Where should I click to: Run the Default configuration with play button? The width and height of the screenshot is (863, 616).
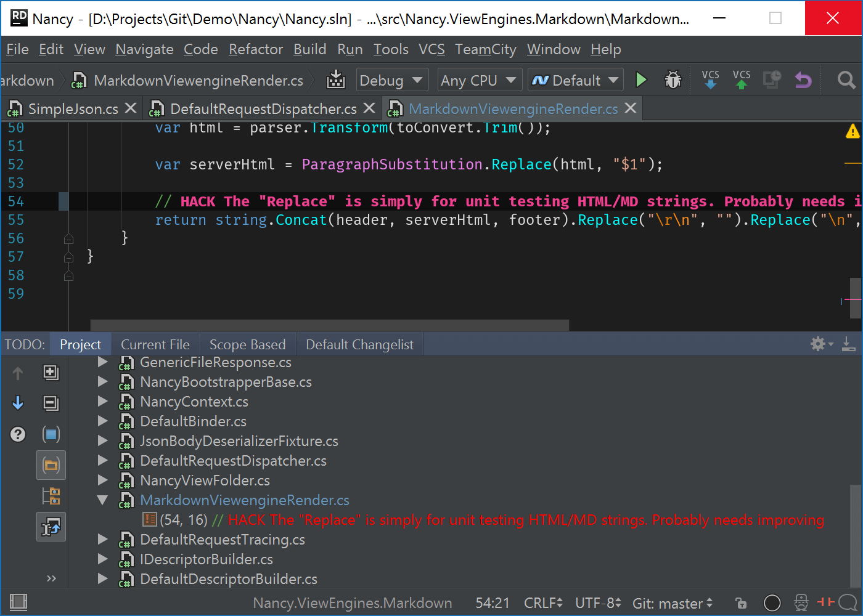click(x=641, y=80)
